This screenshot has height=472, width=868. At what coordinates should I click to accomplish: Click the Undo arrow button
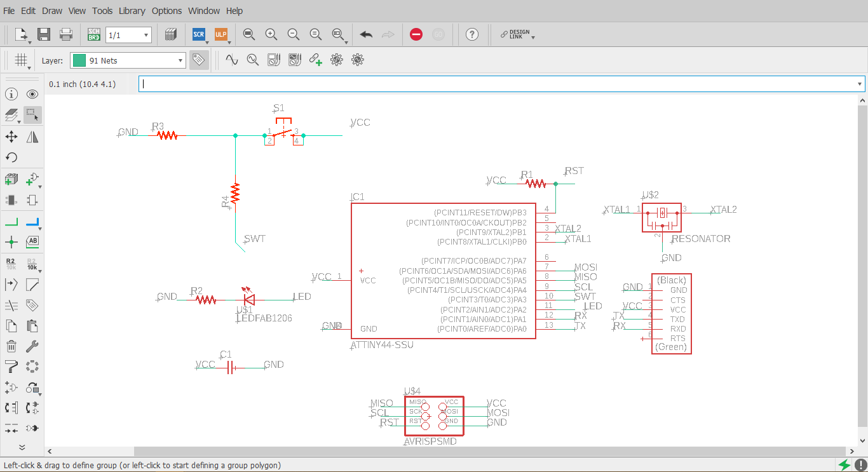click(x=366, y=34)
